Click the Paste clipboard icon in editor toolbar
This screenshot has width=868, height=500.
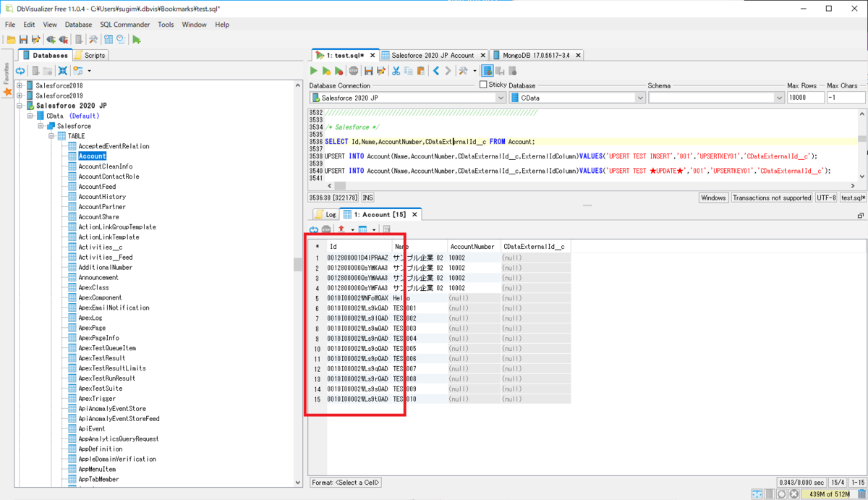coord(420,71)
